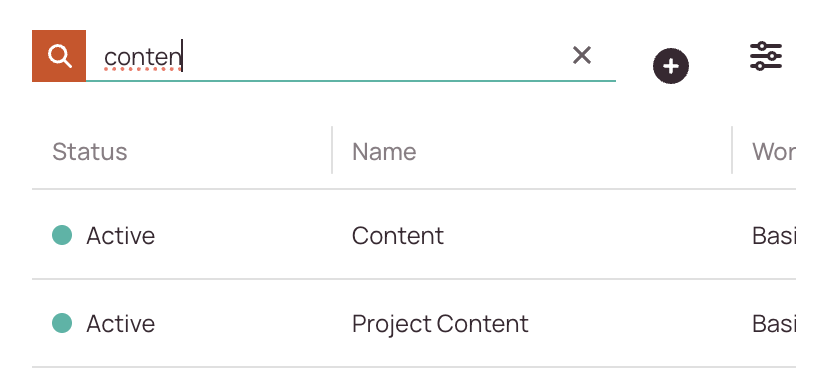The image size is (826, 384).
Task: Click the green status dot beside Project Content
Action: [x=62, y=323]
